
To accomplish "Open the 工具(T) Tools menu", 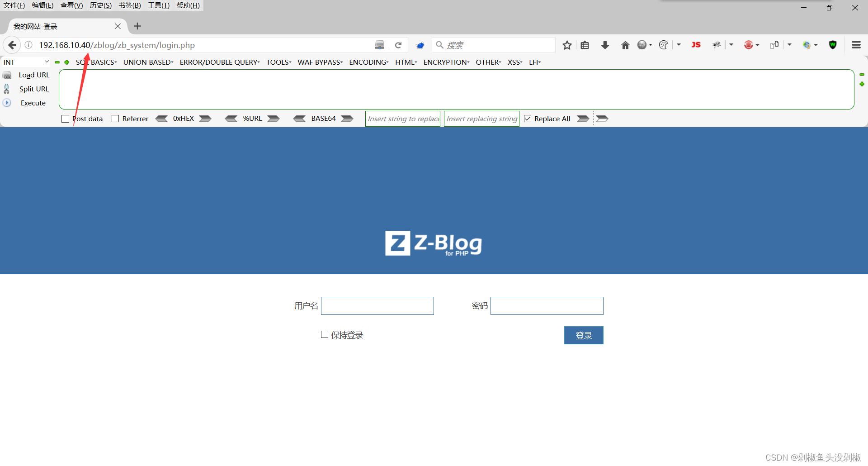I will [159, 5].
